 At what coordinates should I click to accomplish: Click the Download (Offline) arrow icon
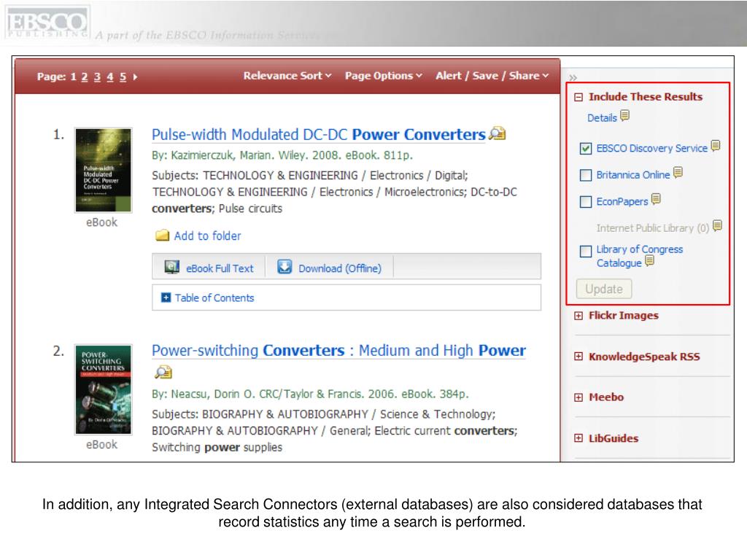tap(285, 267)
